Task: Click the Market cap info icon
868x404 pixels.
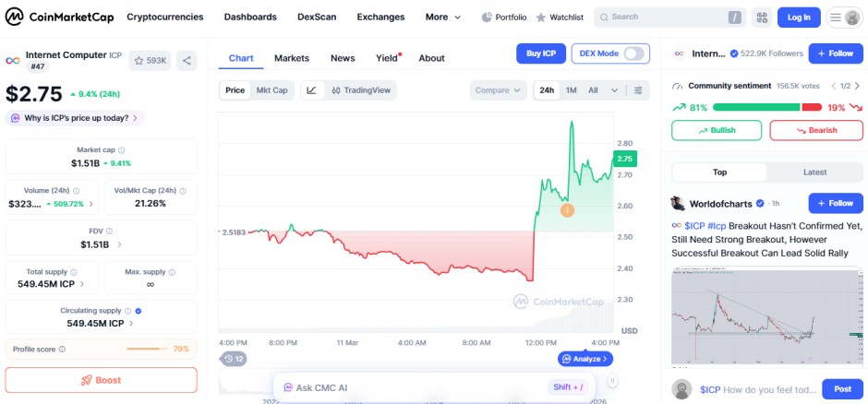Action: point(122,149)
